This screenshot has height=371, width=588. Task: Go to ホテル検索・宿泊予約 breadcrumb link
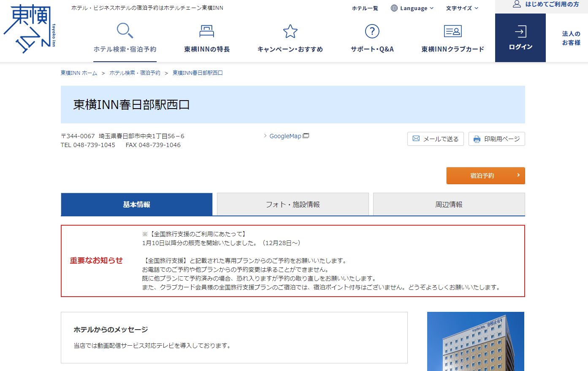[135, 73]
